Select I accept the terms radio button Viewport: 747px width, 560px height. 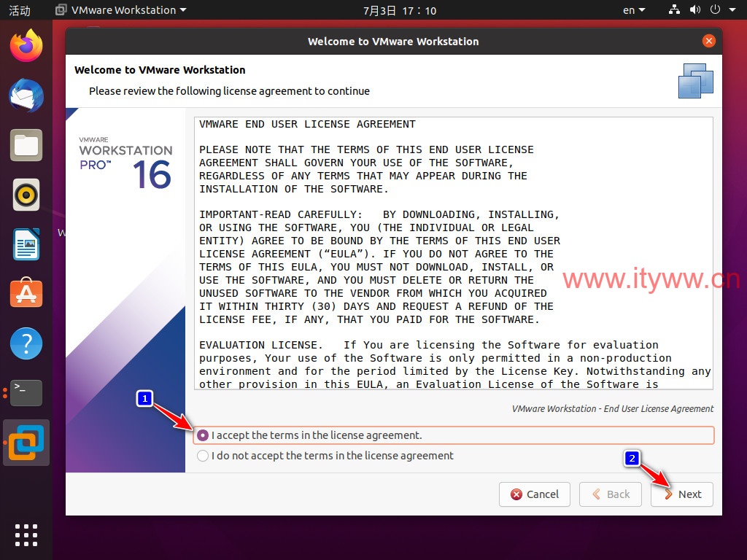click(203, 435)
